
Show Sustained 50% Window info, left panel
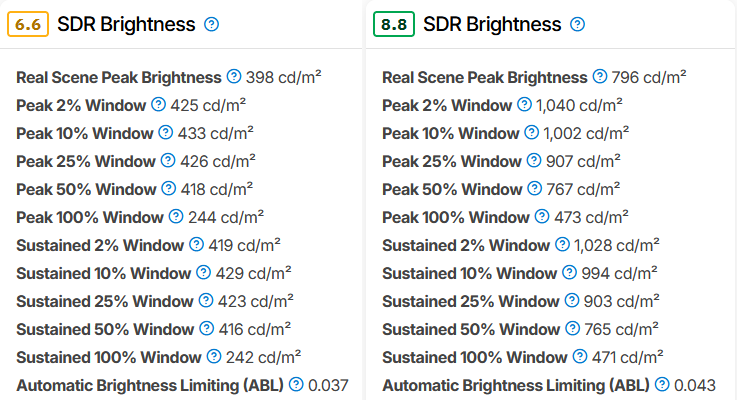click(x=206, y=328)
